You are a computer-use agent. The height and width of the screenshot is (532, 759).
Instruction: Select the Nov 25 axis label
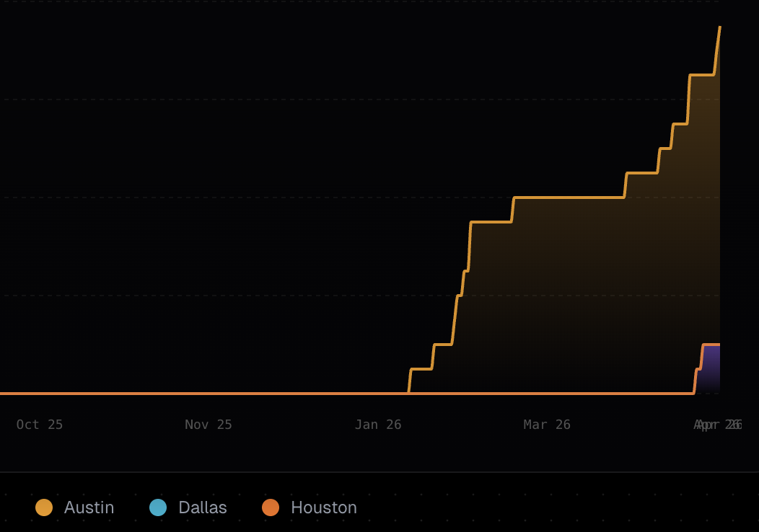pos(208,425)
